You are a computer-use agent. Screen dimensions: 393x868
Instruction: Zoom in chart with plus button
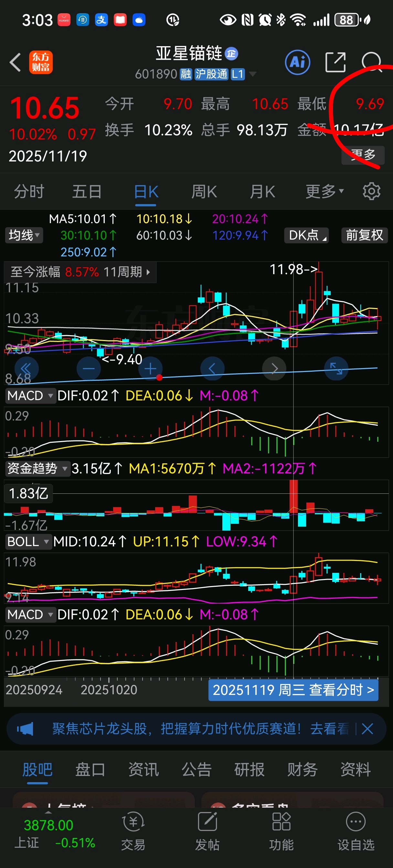click(151, 369)
